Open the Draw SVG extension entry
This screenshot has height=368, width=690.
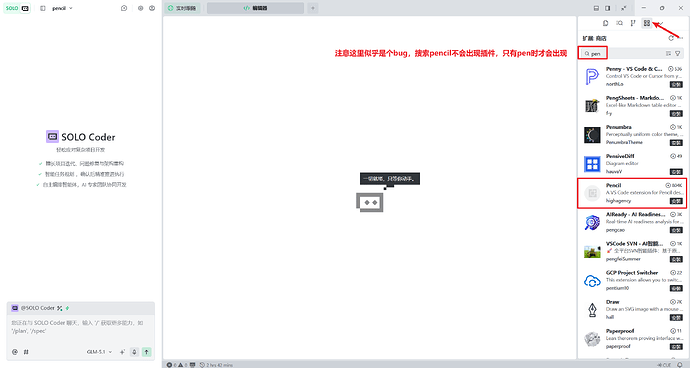[632, 309]
